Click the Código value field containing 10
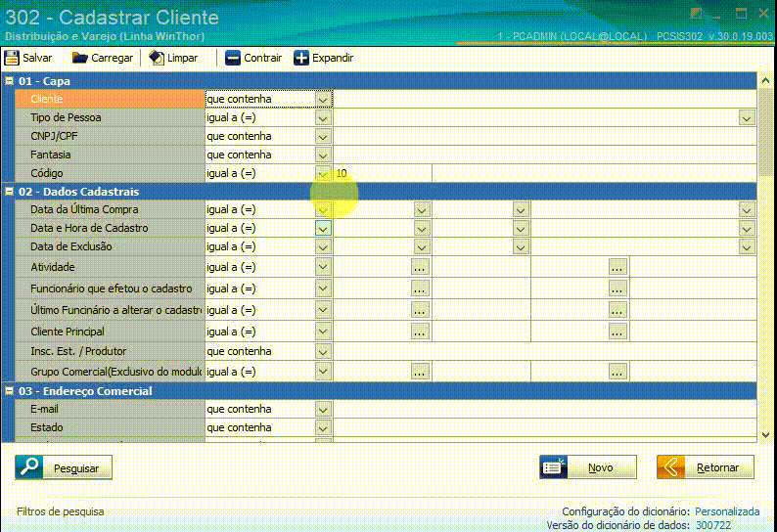The width and height of the screenshot is (777, 532). [x=383, y=173]
